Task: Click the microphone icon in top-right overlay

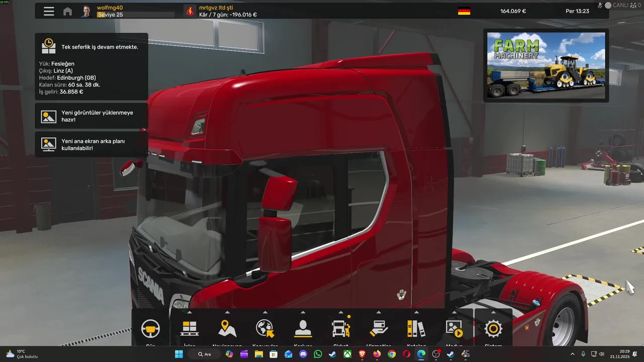Action: [600, 5]
